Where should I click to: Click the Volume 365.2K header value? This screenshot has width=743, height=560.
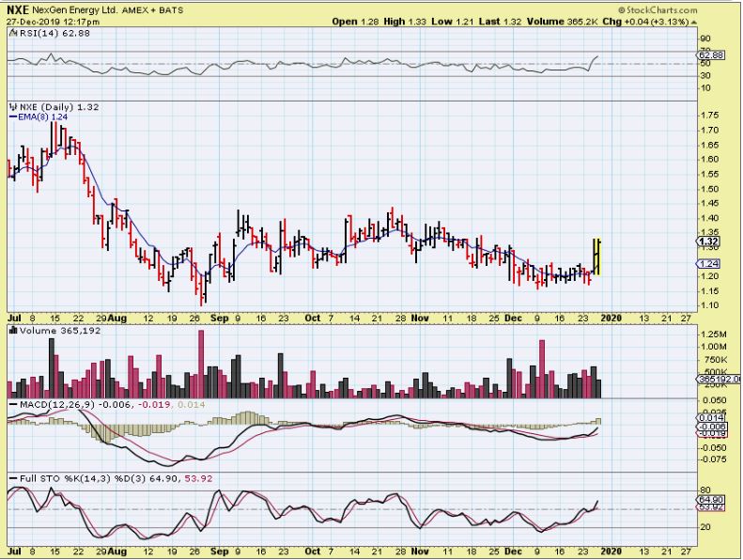pyautogui.click(x=562, y=22)
